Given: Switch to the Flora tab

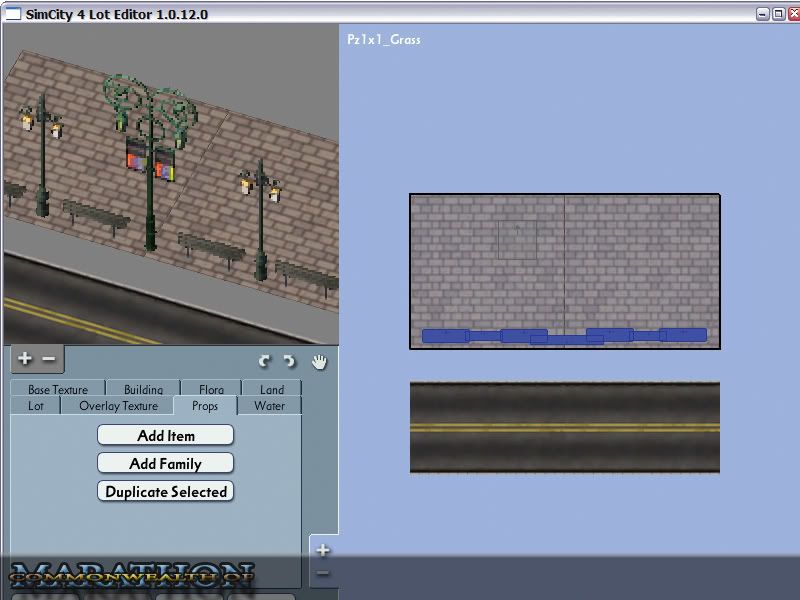Looking at the screenshot, I should pyautogui.click(x=211, y=388).
